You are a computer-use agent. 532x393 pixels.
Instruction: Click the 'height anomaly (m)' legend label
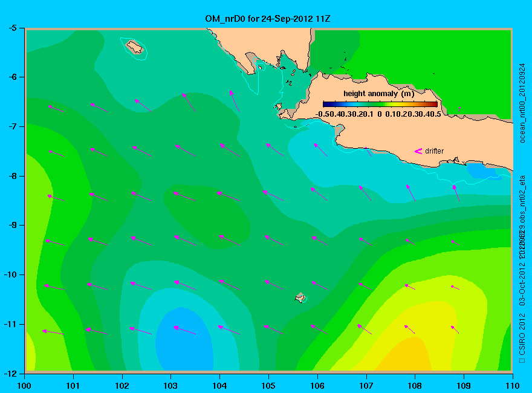(378, 94)
